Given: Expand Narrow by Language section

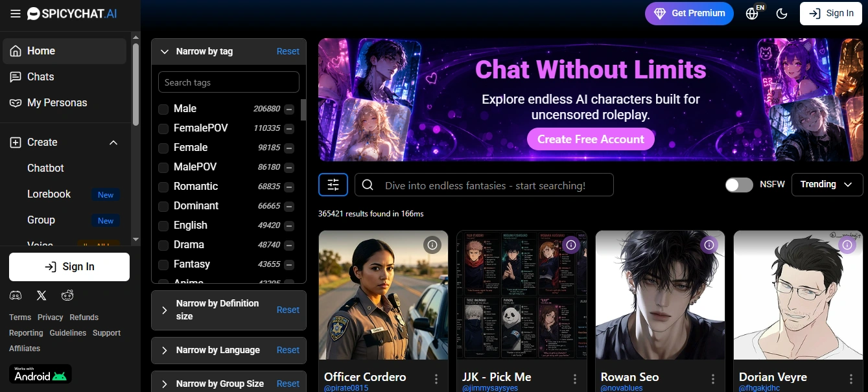Looking at the screenshot, I should 164,350.
